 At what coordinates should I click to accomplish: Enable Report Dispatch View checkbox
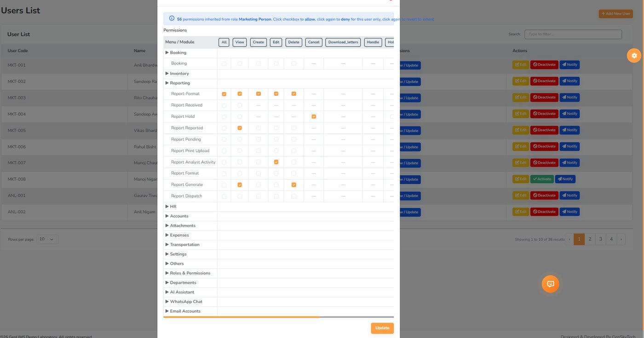240,196
